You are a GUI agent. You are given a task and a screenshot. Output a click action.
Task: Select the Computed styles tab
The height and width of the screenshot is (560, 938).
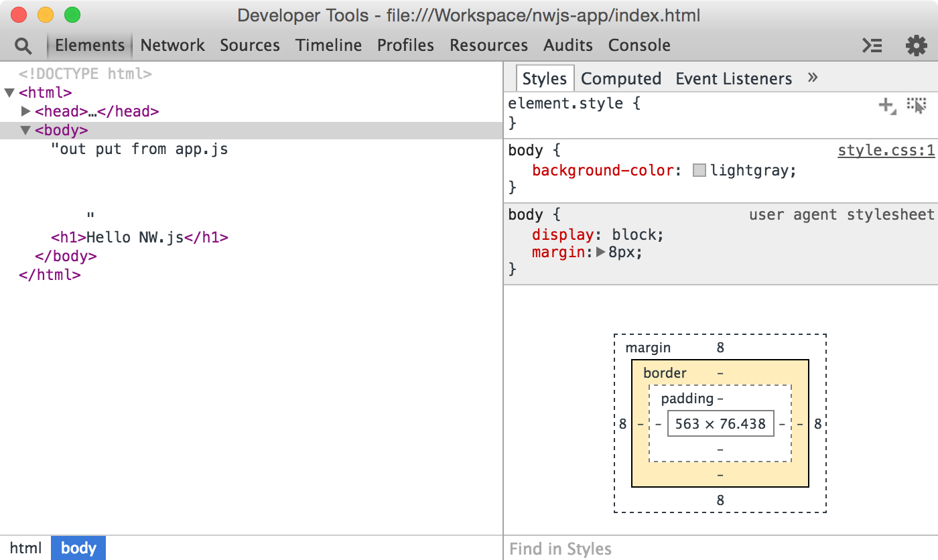click(620, 79)
